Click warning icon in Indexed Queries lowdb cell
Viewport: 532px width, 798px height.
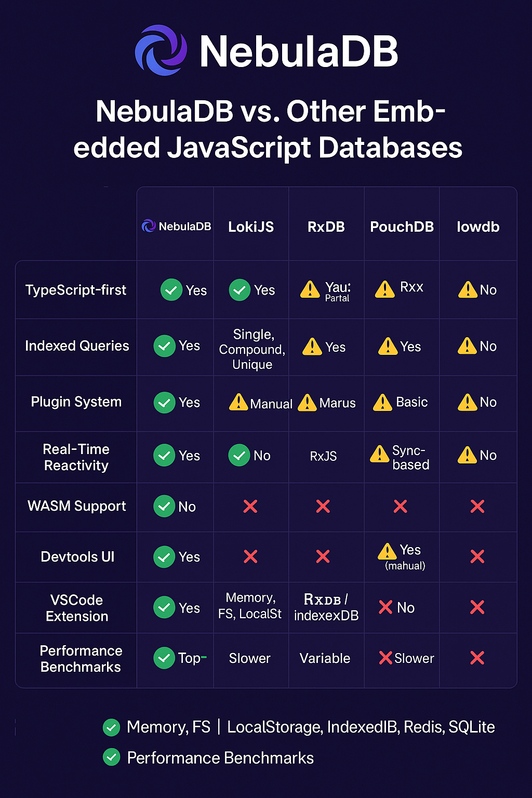[467, 345]
